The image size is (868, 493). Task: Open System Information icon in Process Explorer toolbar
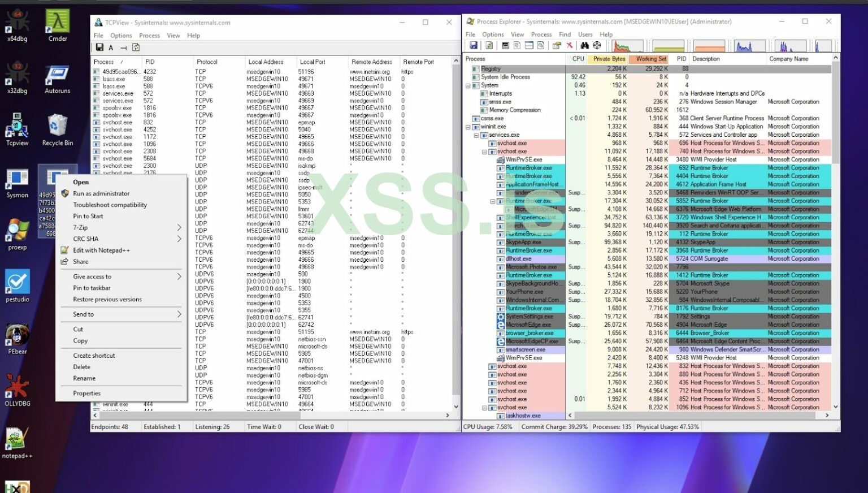[505, 45]
